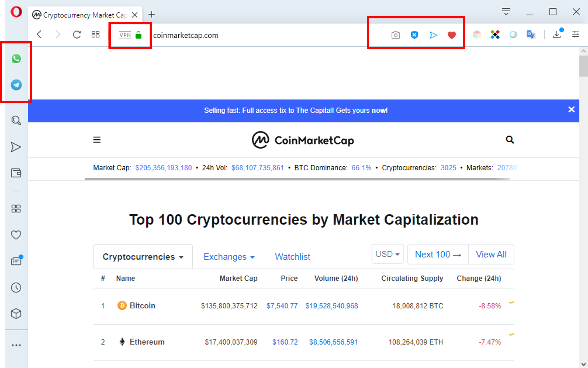Viewport: 588px width, 368px height.
Task: Open the Easy Setup sliders menu
Action: pos(576,34)
